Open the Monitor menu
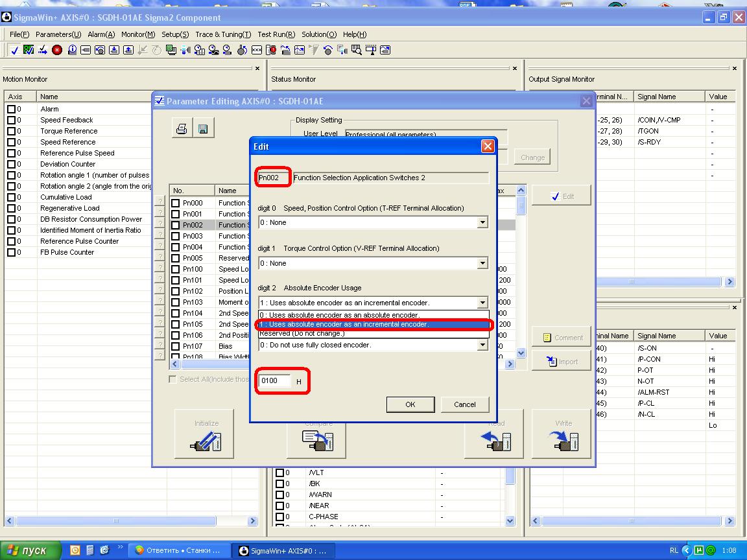747x560 pixels. tap(138, 34)
